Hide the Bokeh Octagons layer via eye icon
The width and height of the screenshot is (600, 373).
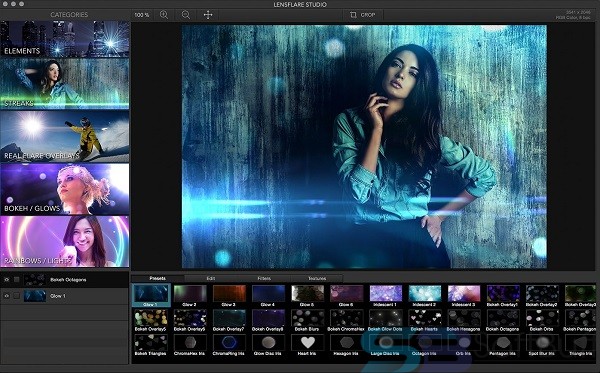[x=7, y=280]
